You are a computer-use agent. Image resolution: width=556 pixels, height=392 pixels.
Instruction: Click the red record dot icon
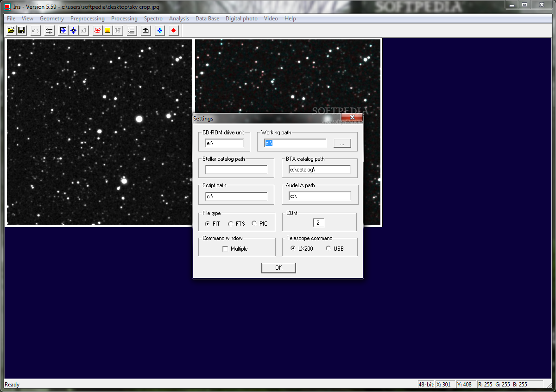tap(174, 31)
